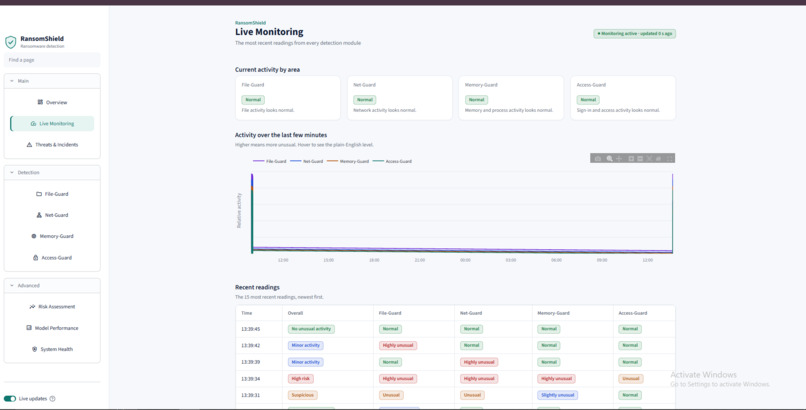Click Memory-Guard Highly unusual in 13:39:34 row
Screen dimensions: 806x410
pyautogui.click(x=556, y=379)
